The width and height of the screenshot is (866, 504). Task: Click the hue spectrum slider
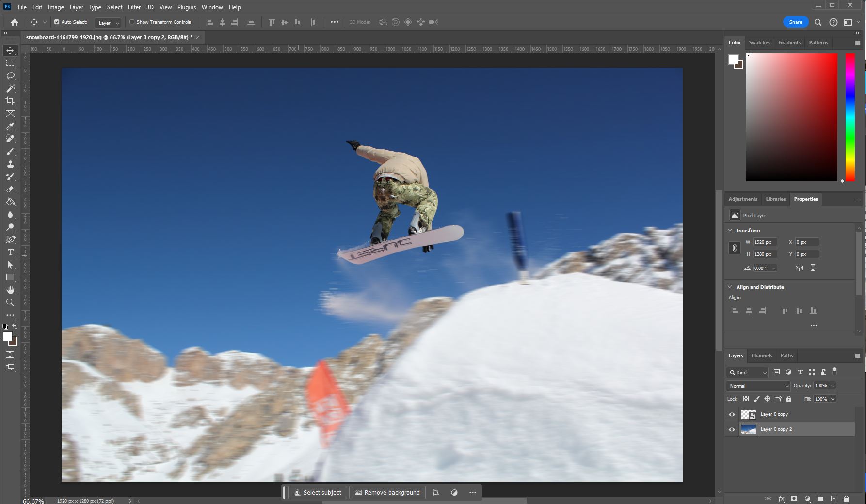(850, 117)
